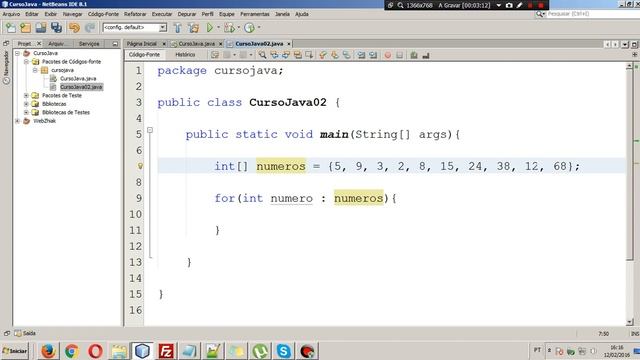The height and width of the screenshot is (360, 640).
Task: Click the Comment editor icon
Action: [x=414, y=55]
